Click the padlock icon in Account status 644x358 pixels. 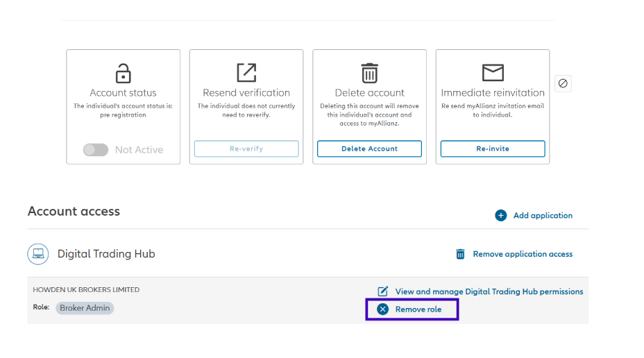[x=124, y=74]
